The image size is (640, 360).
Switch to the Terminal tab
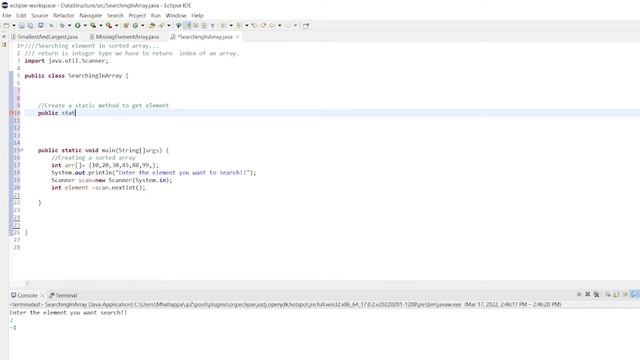coord(63,295)
